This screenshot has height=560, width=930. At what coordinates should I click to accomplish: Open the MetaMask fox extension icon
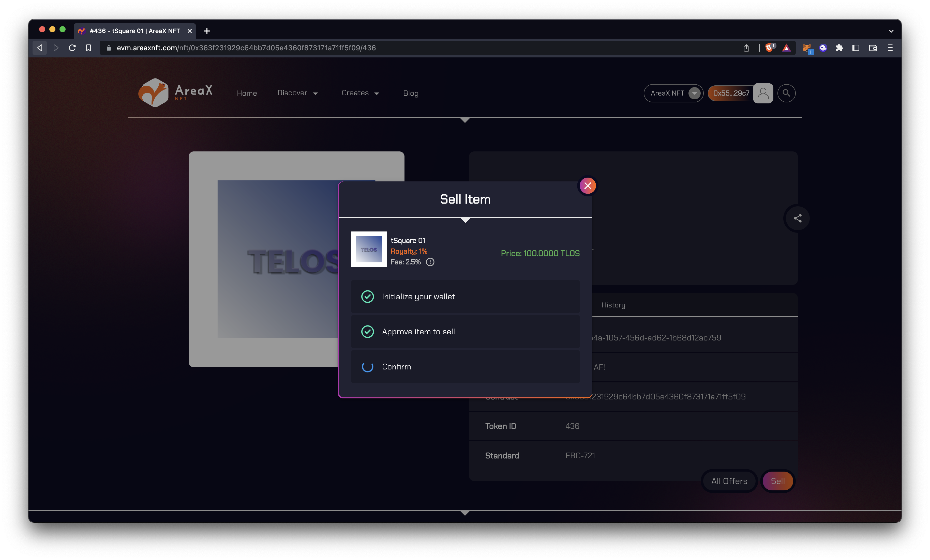(x=807, y=48)
